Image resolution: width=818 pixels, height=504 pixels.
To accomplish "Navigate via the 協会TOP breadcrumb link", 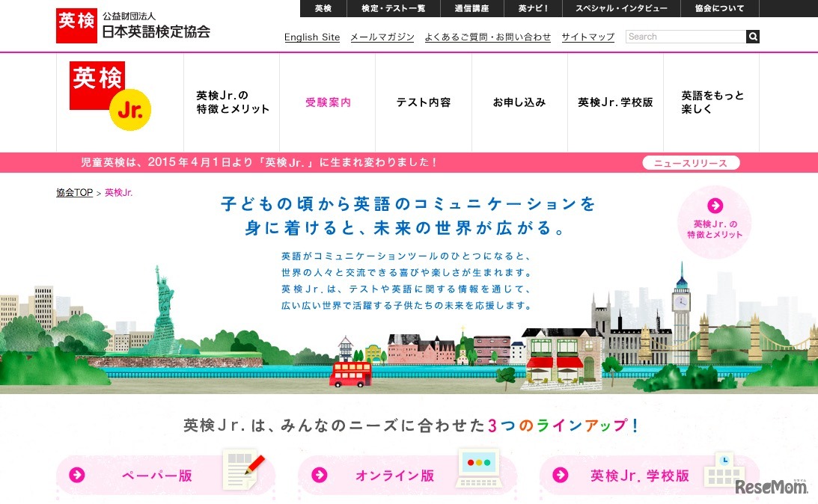I will click(73, 192).
